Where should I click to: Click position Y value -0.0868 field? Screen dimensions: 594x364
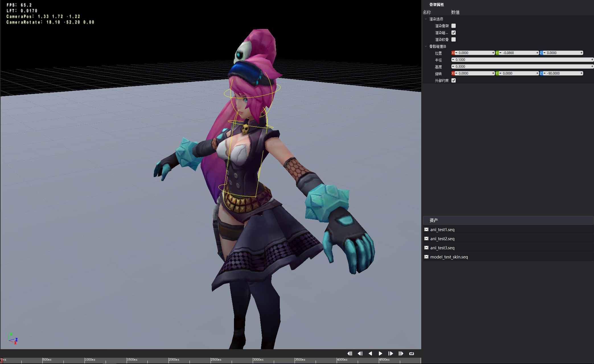pos(519,53)
